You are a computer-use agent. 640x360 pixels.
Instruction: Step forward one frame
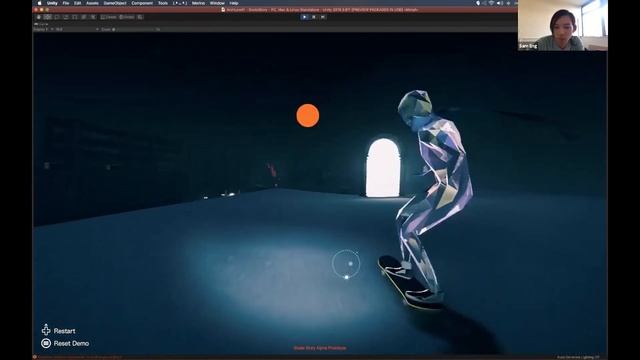click(323, 17)
